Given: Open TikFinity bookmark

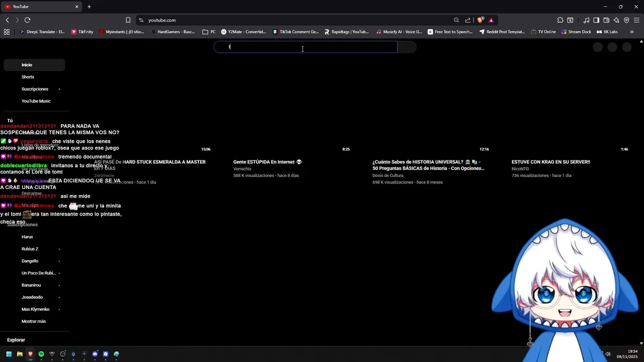Looking at the screenshot, I should tap(82, 32).
